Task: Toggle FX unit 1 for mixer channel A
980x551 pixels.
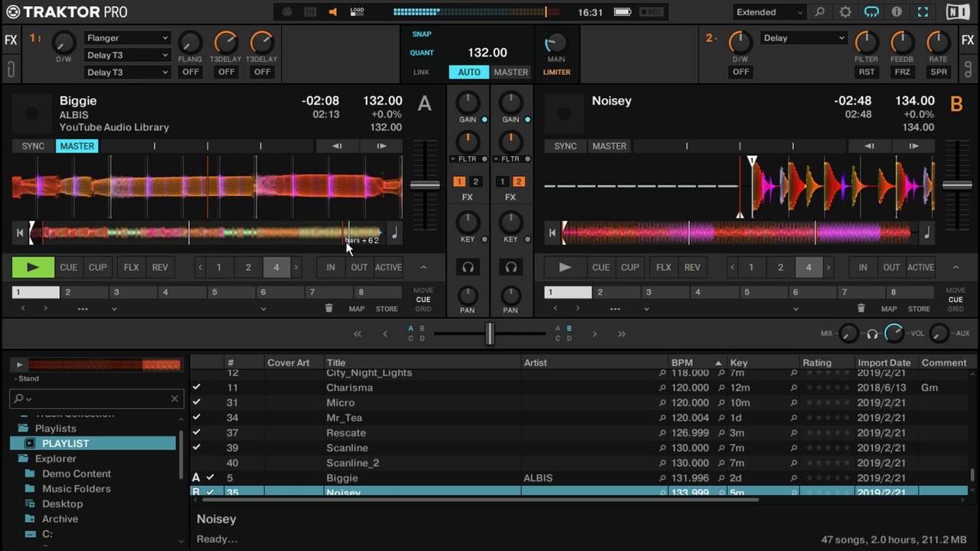Action: tap(459, 181)
